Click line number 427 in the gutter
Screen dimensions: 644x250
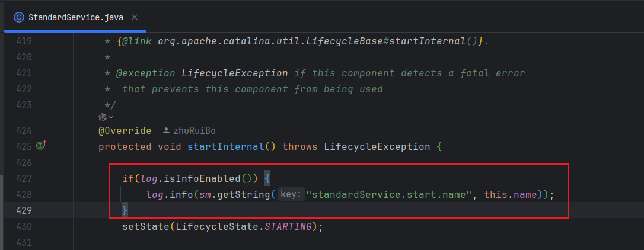23,178
